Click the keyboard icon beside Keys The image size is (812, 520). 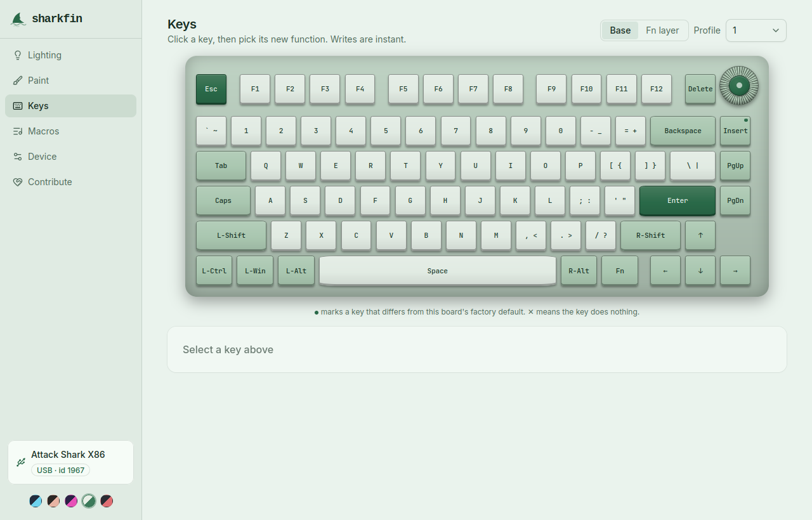[18, 106]
